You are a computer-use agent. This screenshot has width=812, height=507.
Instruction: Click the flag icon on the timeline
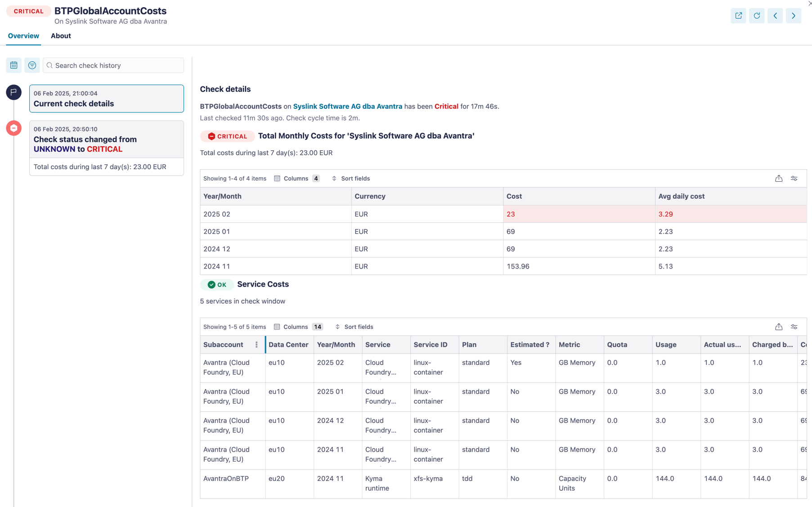pos(13,92)
